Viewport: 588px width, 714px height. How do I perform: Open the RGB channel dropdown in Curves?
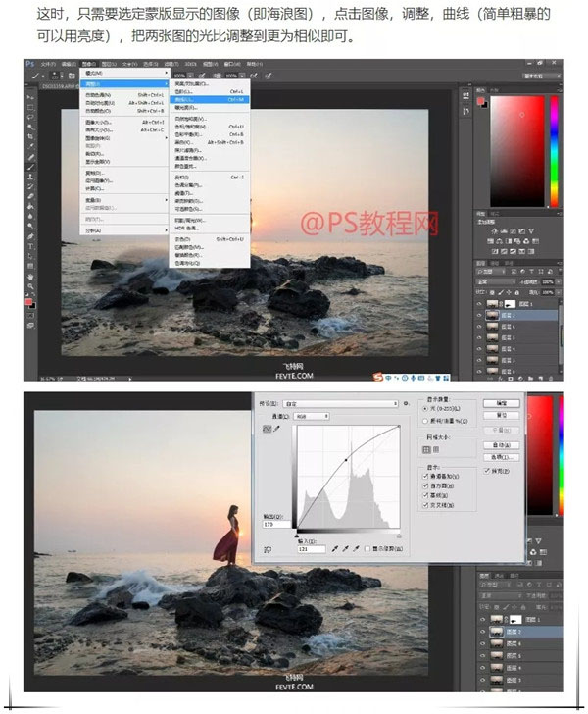[312, 416]
